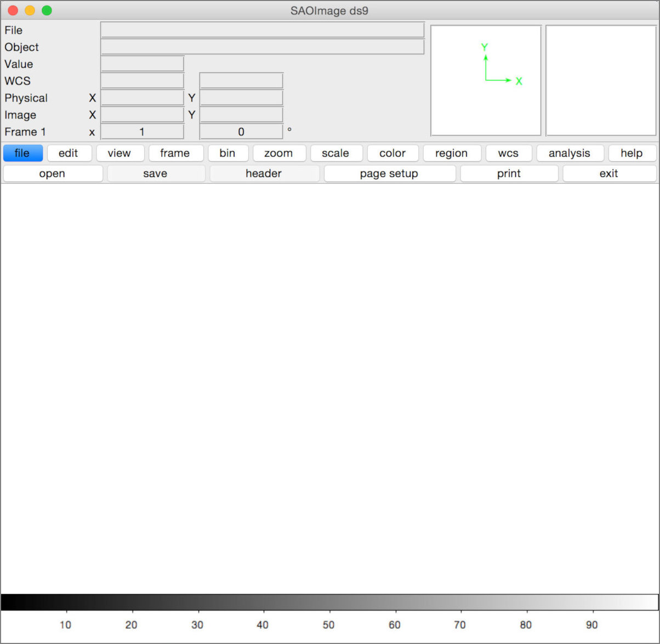The height and width of the screenshot is (644, 660).
Task: Open the file menu
Action: (x=22, y=153)
